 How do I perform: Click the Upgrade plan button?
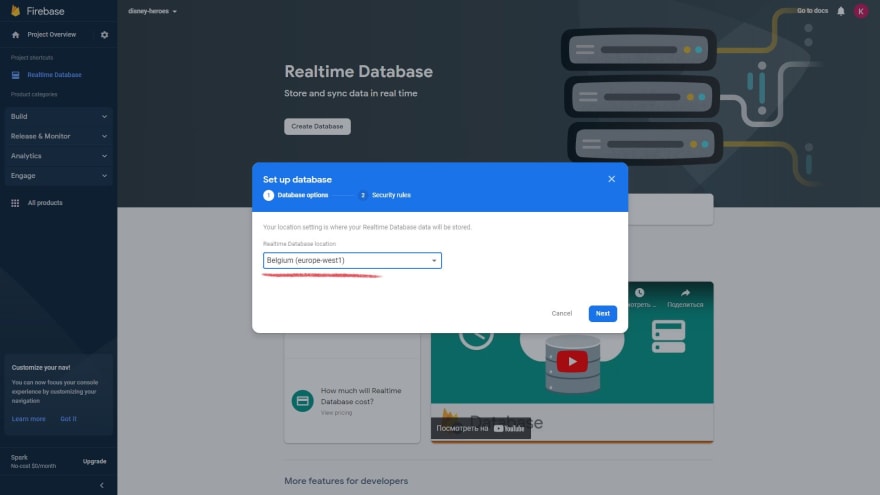pyautogui.click(x=94, y=461)
